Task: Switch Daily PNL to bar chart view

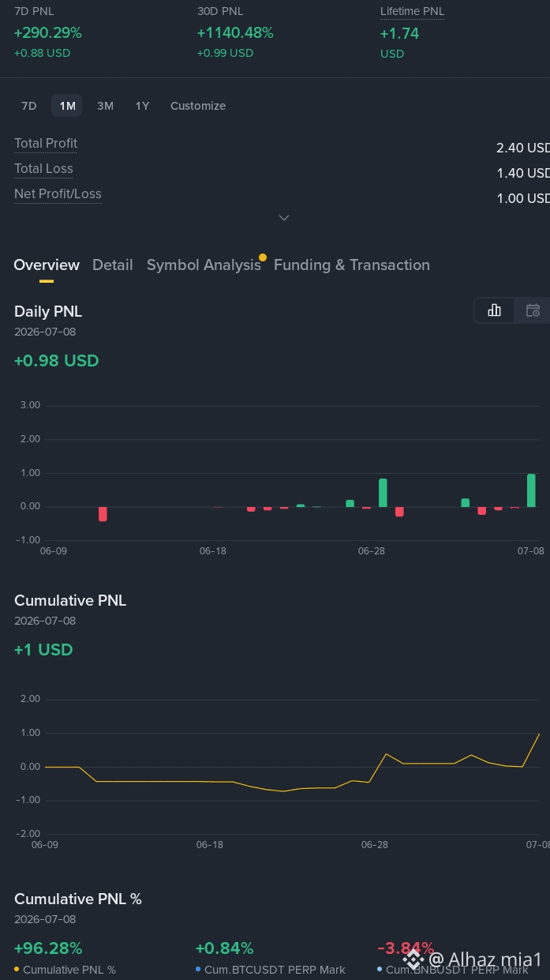Action: point(495,310)
